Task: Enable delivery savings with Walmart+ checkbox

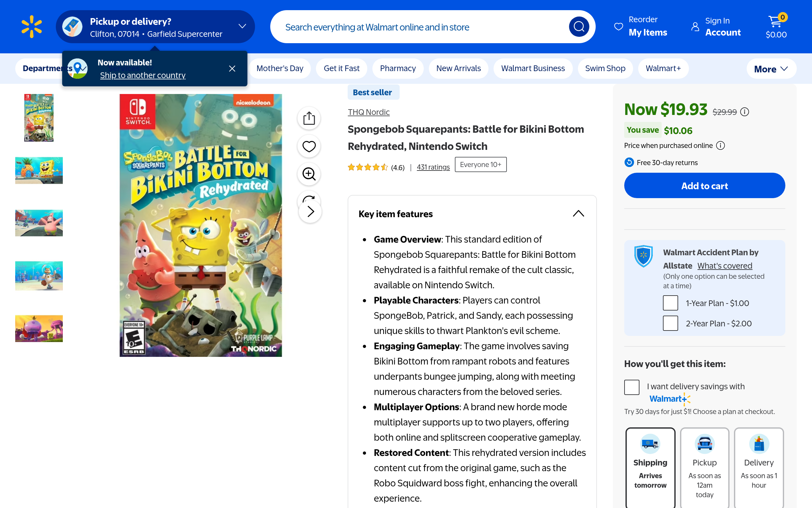Action: (632, 387)
